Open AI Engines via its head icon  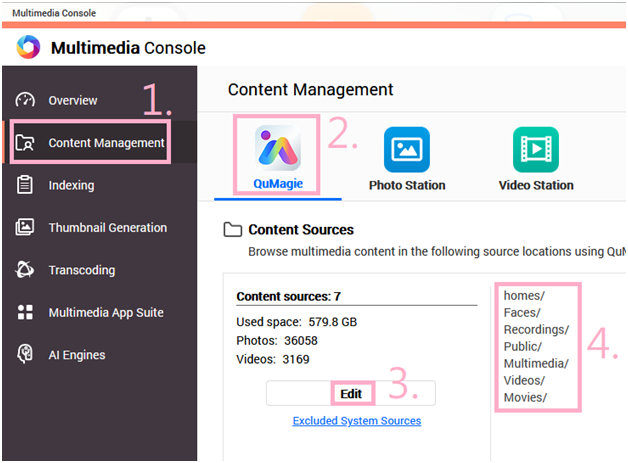(26, 355)
